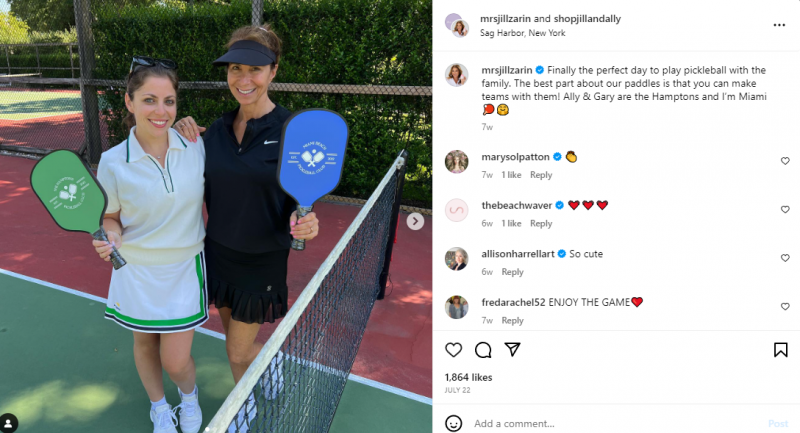
Task: Like thebeachwaver's comment
Action: 785,210
